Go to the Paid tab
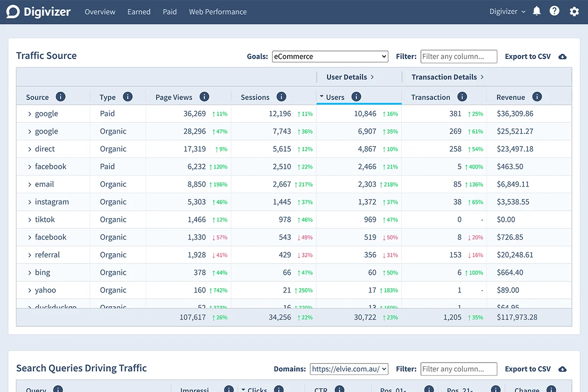588x392 pixels. tap(170, 12)
